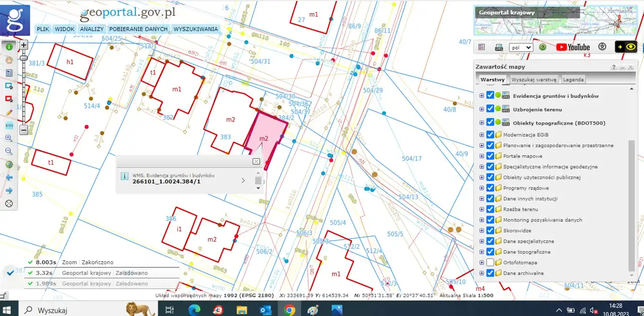The width and height of the screenshot is (644, 316).
Task: Open the 'pol' language dropdown
Action: point(521,47)
